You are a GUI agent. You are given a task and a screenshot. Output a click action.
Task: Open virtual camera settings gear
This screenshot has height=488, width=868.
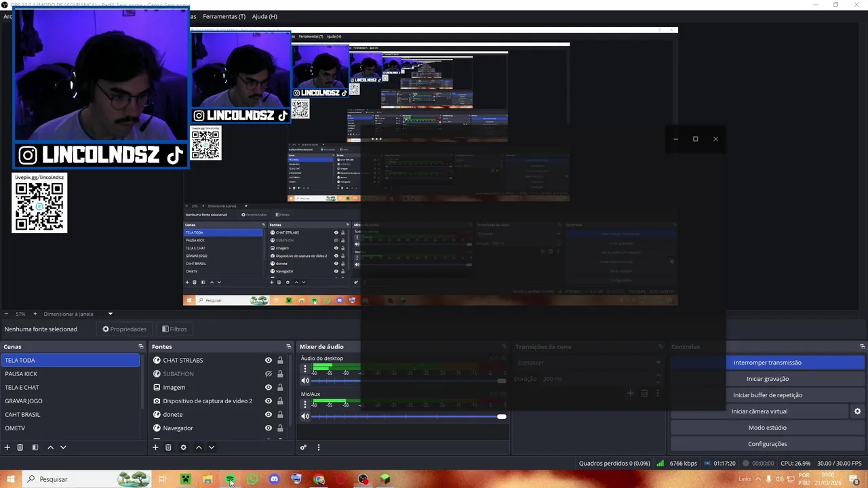click(857, 411)
